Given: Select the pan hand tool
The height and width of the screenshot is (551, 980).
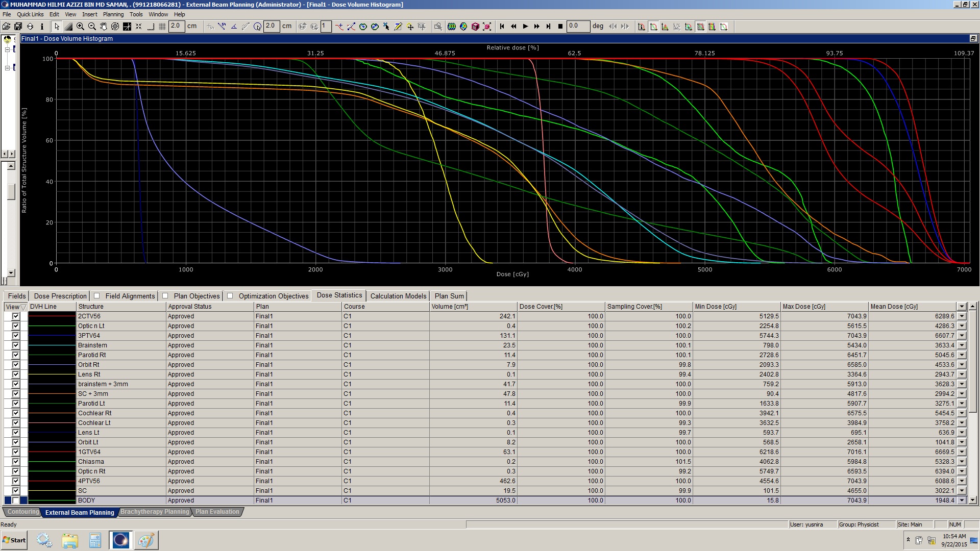Looking at the screenshot, I should click(x=104, y=27).
